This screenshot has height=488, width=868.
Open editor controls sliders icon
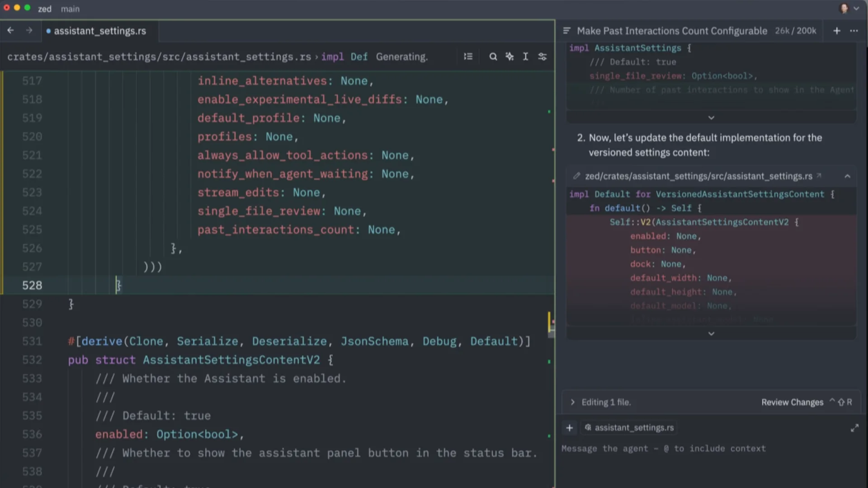pyautogui.click(x=542, y=56)
